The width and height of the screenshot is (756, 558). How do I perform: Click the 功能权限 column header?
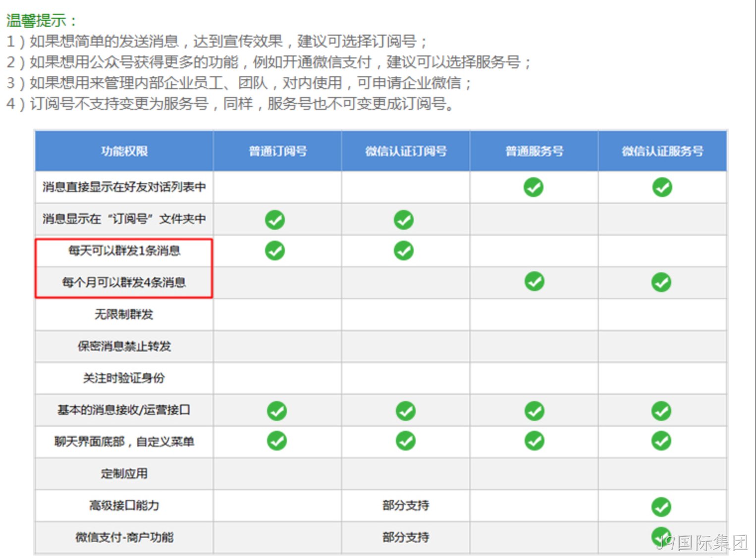(124, 151)
